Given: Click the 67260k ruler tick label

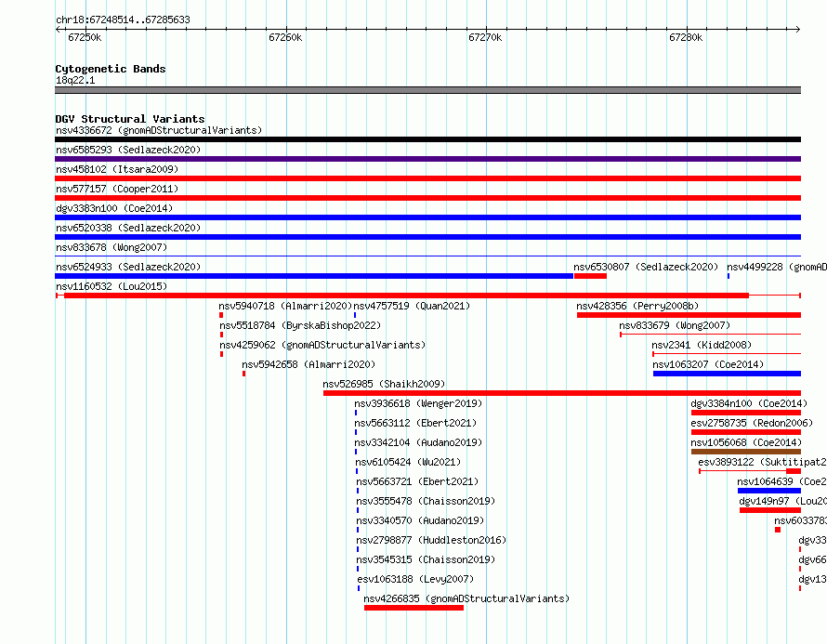Looking at the screenshot, I should tap(285, 37).
